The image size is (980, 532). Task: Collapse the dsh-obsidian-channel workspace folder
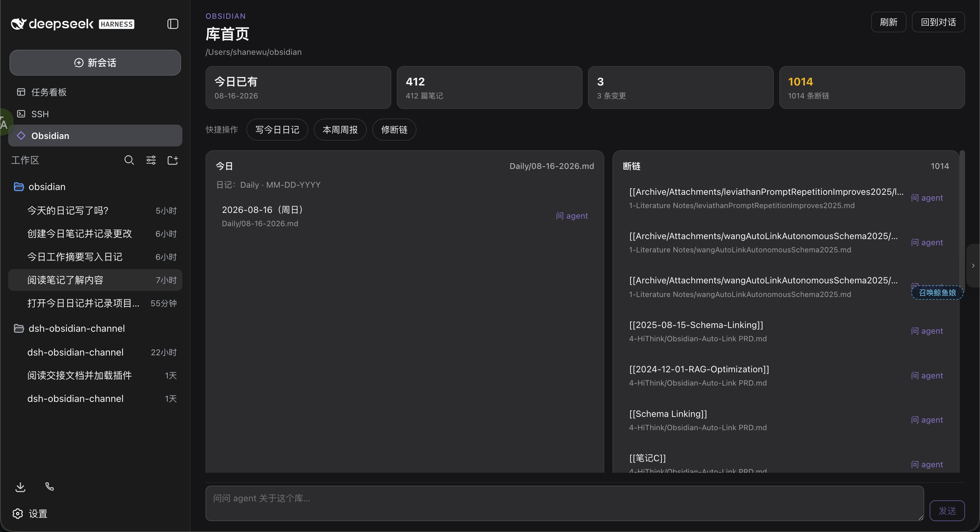tap(19, 328)
